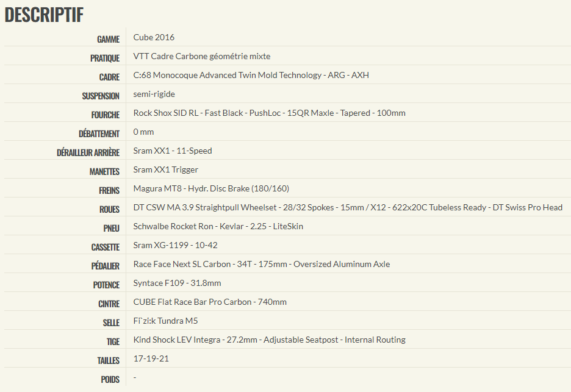
Task: Click the Schwalbe Rocket Ron tire entry
Action: [218, 226]
